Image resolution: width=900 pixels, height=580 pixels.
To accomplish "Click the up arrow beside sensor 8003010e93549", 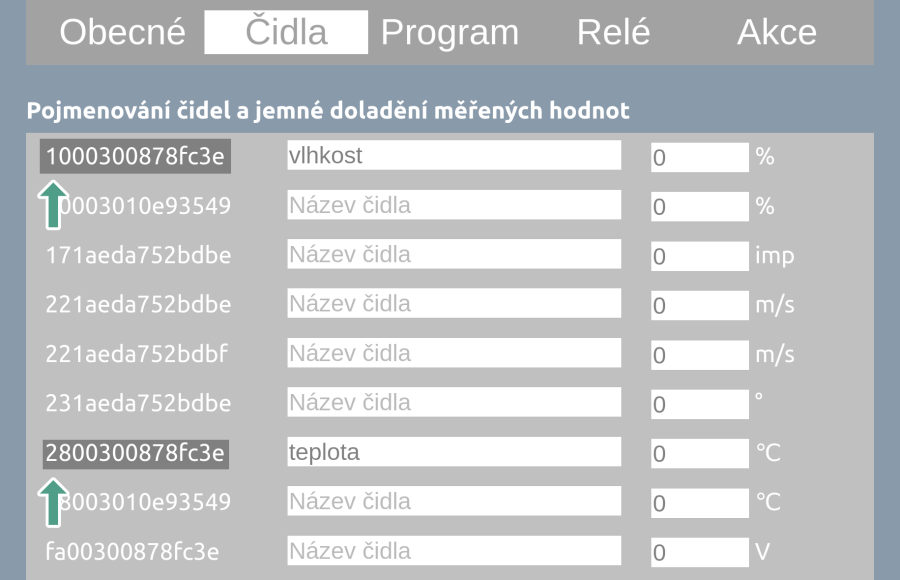I will pos(52,501).
